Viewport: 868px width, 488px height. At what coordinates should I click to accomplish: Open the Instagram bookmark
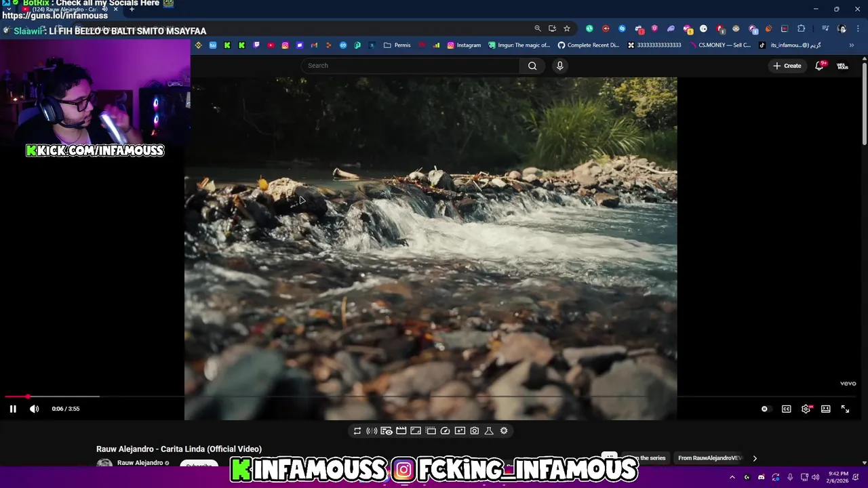coord(463,45)
